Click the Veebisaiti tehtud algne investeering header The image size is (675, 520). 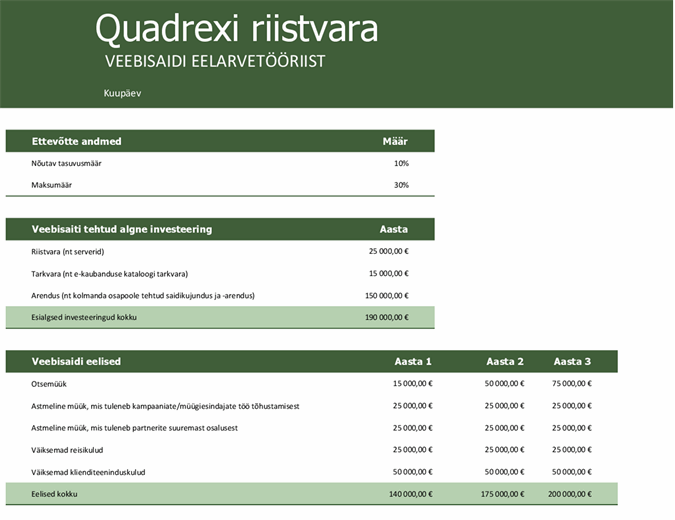coord(121,229)
